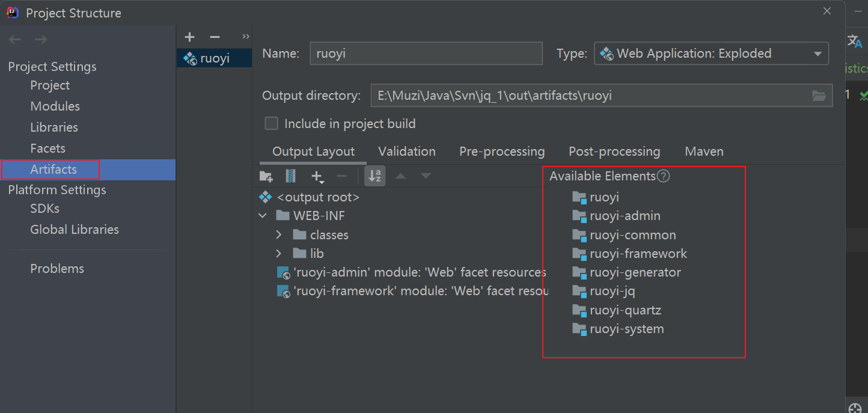Screen dimensions: 868x413
Task: Click the translate icon on the right edge
Action: 854,40
